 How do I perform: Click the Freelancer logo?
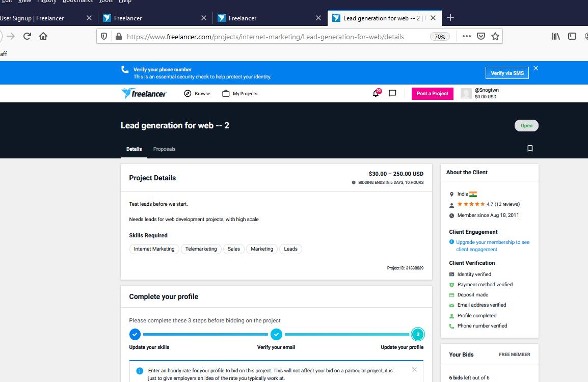point(144,93)
